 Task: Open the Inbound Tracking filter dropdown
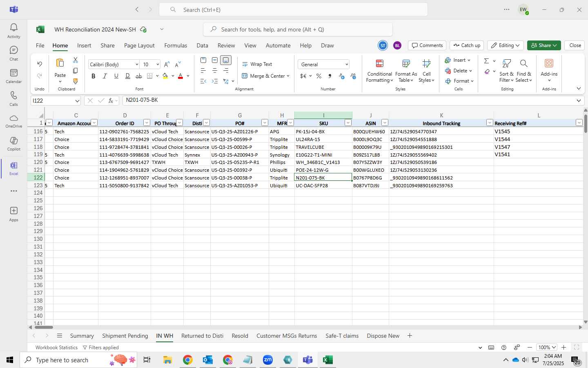tap(490, 123)
